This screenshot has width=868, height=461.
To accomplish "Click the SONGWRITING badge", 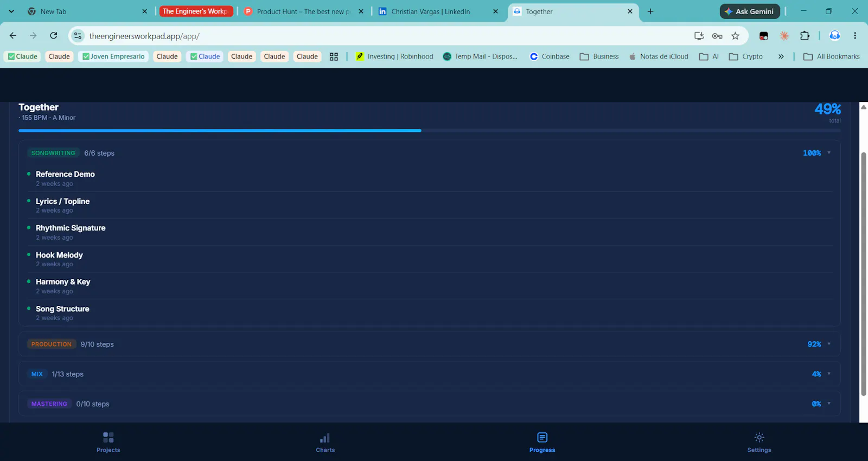I will [53, 153].
